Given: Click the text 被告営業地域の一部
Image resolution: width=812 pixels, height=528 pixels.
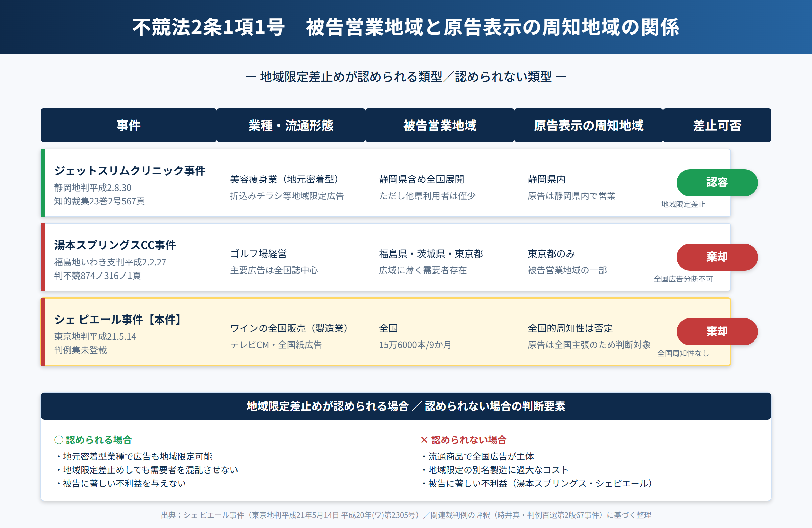Looking at the screenshot, I should click(567, 270).
